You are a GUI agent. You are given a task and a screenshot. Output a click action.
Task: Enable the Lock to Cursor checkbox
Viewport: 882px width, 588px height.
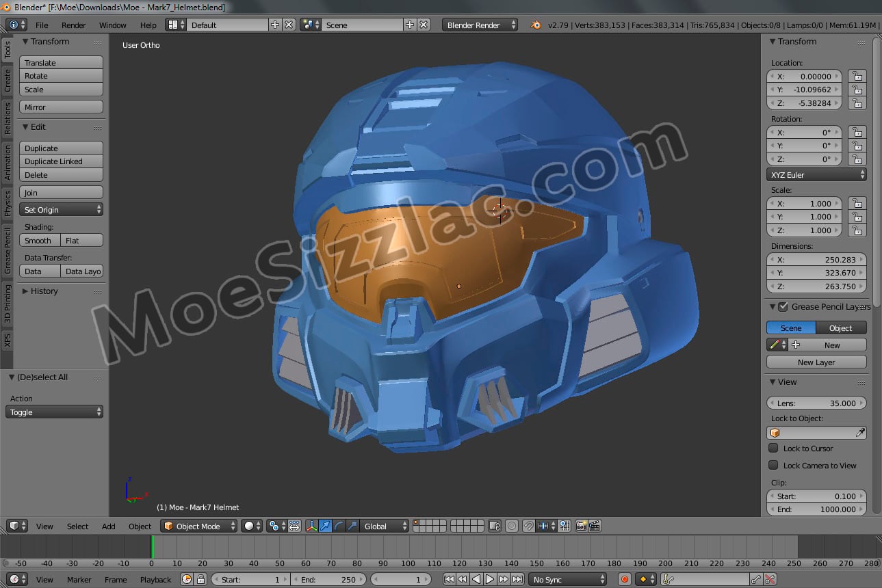[773, 448]
